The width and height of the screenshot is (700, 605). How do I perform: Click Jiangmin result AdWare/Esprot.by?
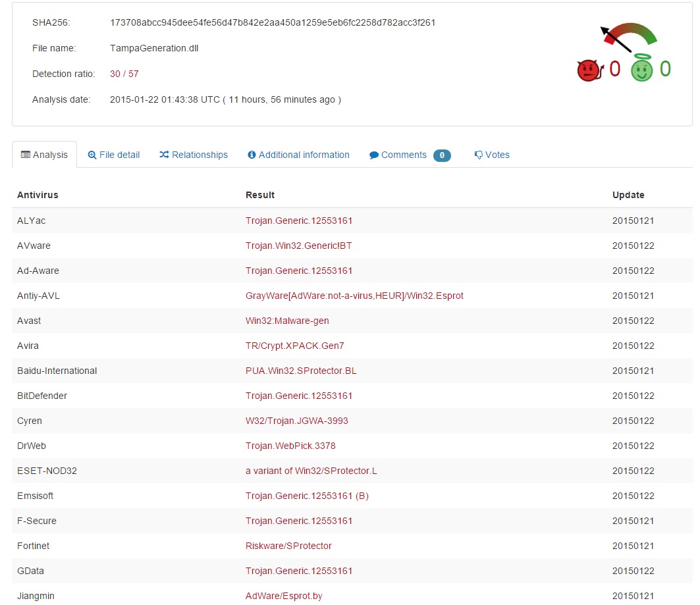pos(284,596)
